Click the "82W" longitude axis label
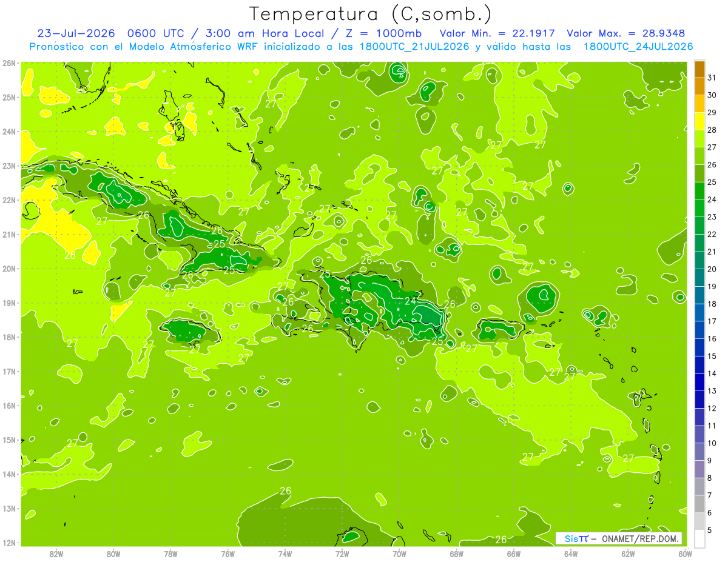 click(x=56, y=554)
